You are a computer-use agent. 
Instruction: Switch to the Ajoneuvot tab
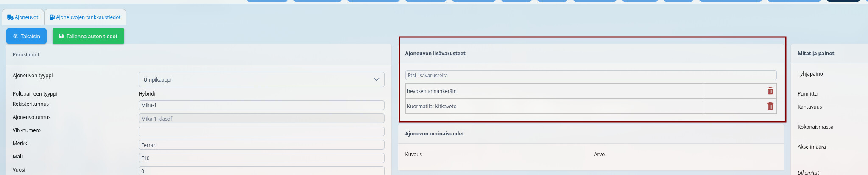(23, 17)
